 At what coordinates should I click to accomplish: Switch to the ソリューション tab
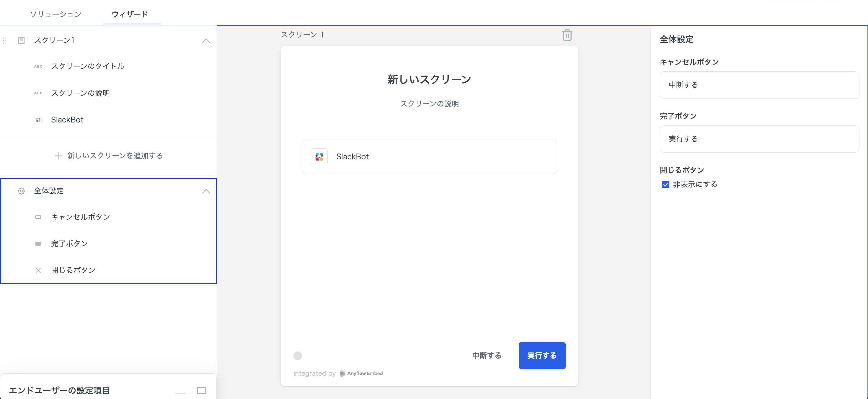click(x=56, y=14)
